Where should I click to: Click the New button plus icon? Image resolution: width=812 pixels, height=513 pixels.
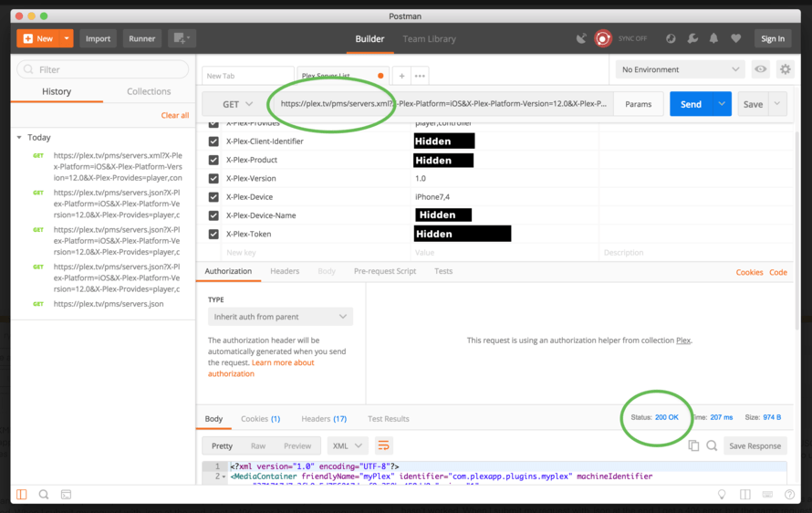click(x=28, y=38)
